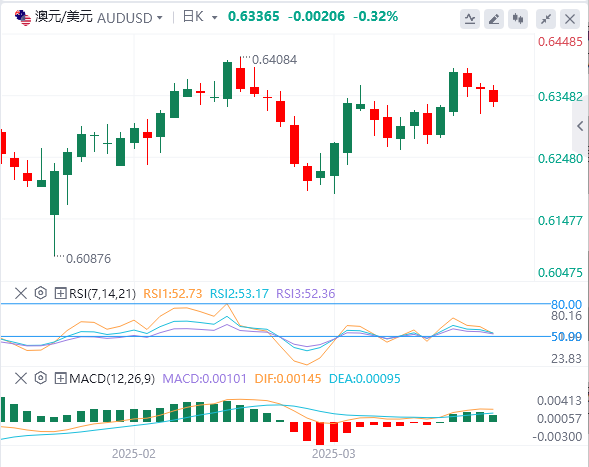Expand the MACD indicator panel

coord(60,378)
